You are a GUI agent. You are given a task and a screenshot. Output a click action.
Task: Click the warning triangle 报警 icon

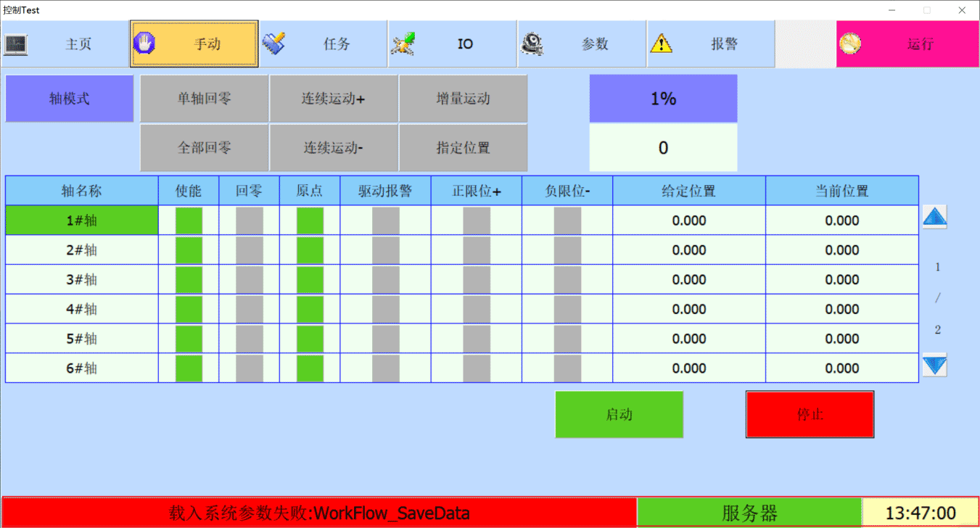point(661,44)
